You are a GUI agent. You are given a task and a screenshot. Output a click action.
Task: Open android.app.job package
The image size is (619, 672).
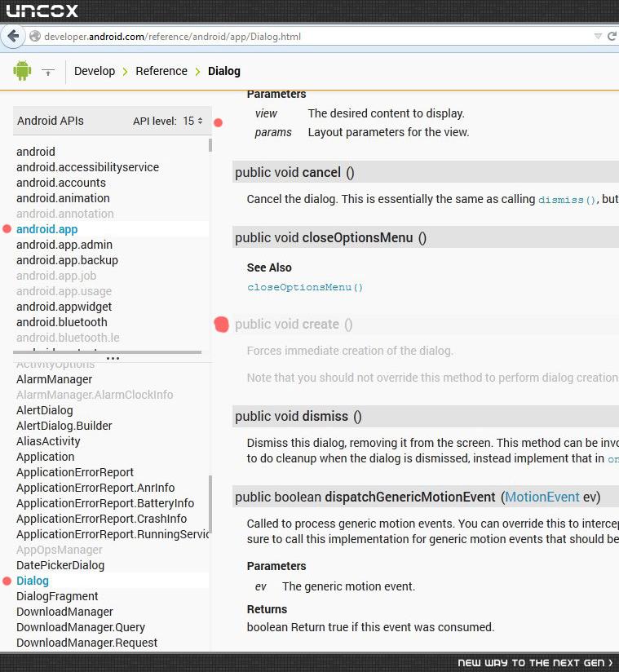[x=56, y=276]
